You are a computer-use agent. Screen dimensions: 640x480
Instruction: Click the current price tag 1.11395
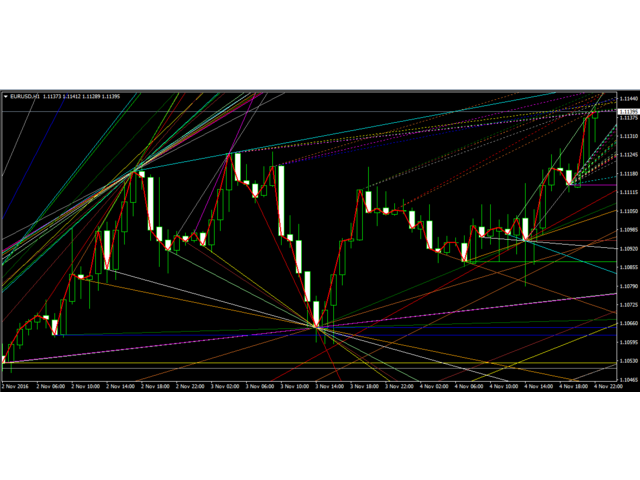[x=629, y=112]
